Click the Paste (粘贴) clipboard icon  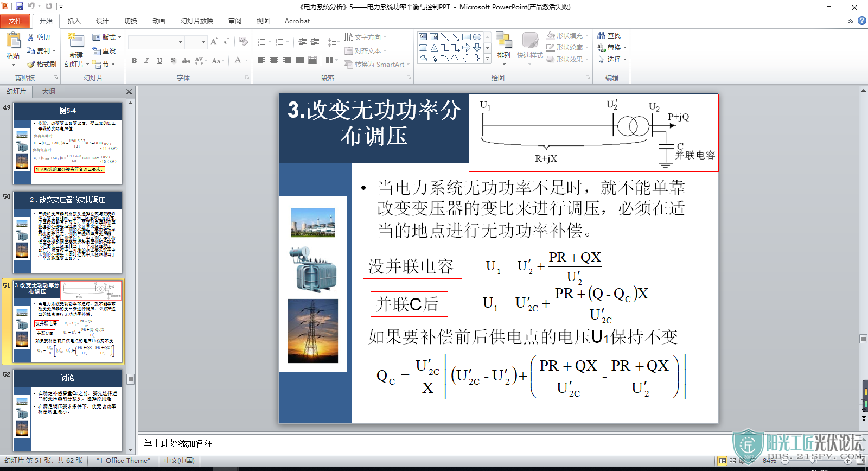12,41
